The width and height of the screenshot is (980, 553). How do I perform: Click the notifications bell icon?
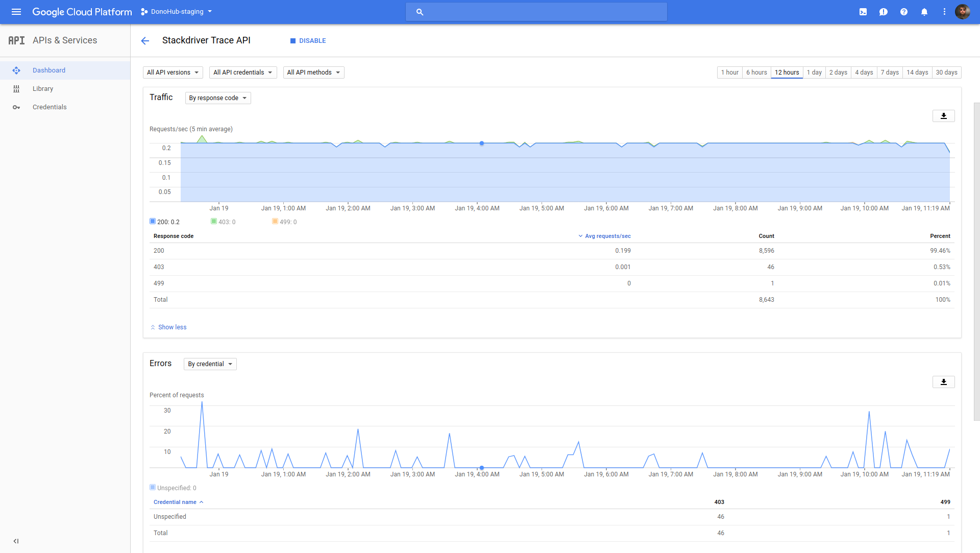coord(924,12)
